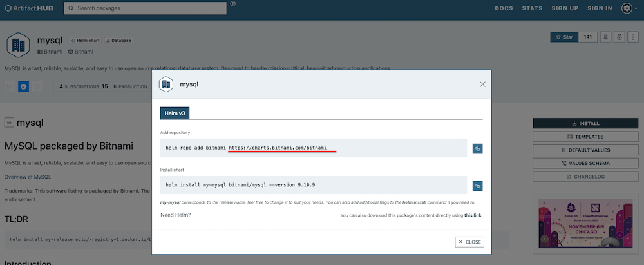The width and height of the screenshot is (644, 265).
Task: Toggle the notification bell subscription
Action: click(605, 37)
